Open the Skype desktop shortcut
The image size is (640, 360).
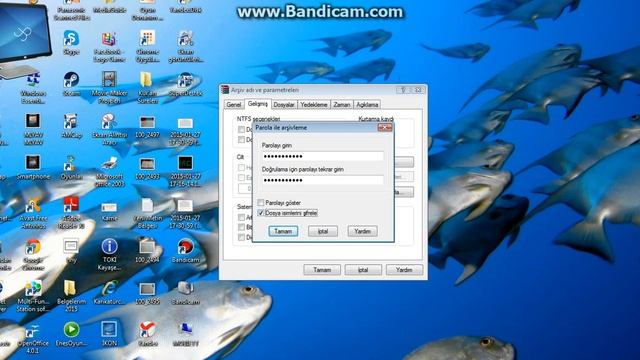click(x=71, y=42)
